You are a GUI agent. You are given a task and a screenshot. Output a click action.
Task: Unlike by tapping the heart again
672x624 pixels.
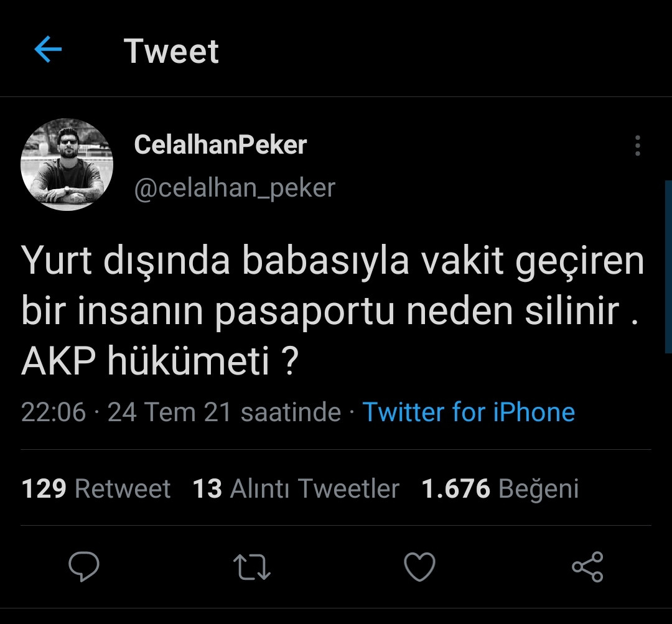420,567
